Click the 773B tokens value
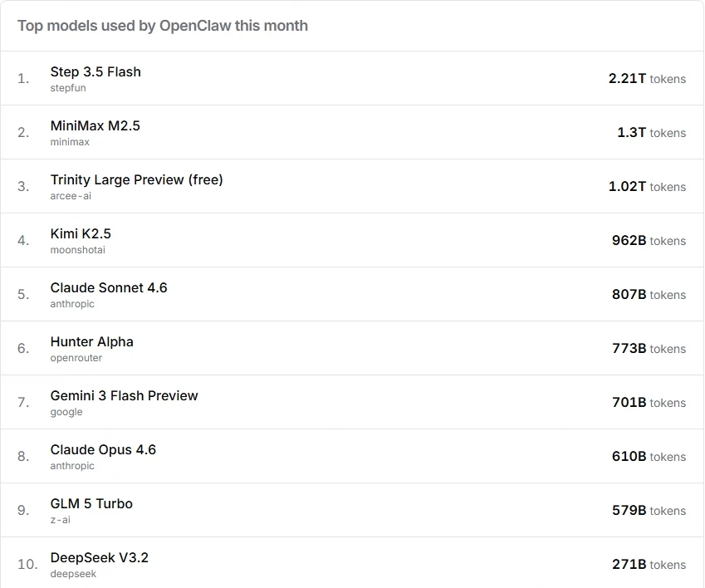 click(649, 348)
